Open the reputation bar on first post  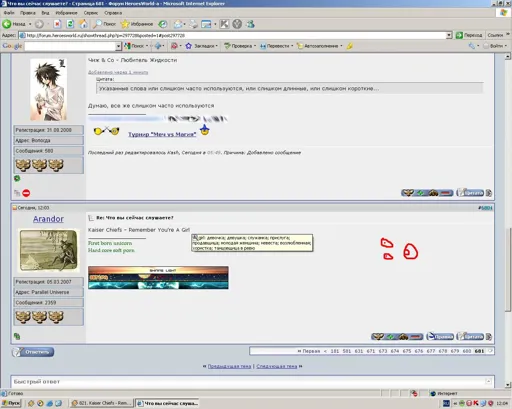(x=427, y=193)
